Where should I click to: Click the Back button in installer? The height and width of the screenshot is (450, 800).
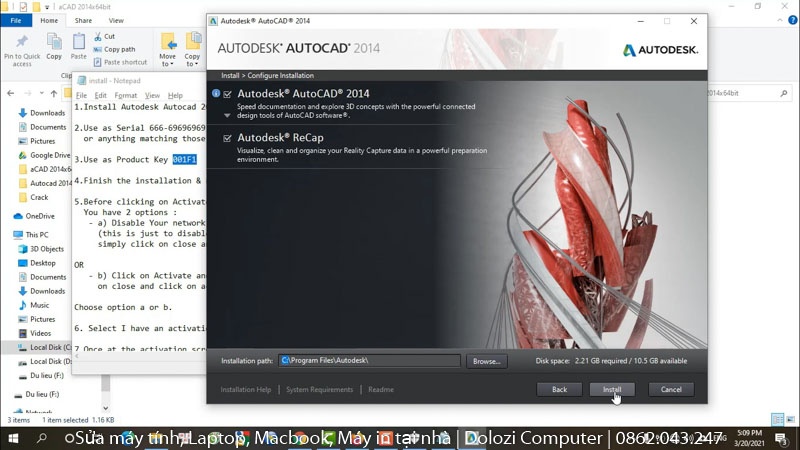(x=559, y=389)
